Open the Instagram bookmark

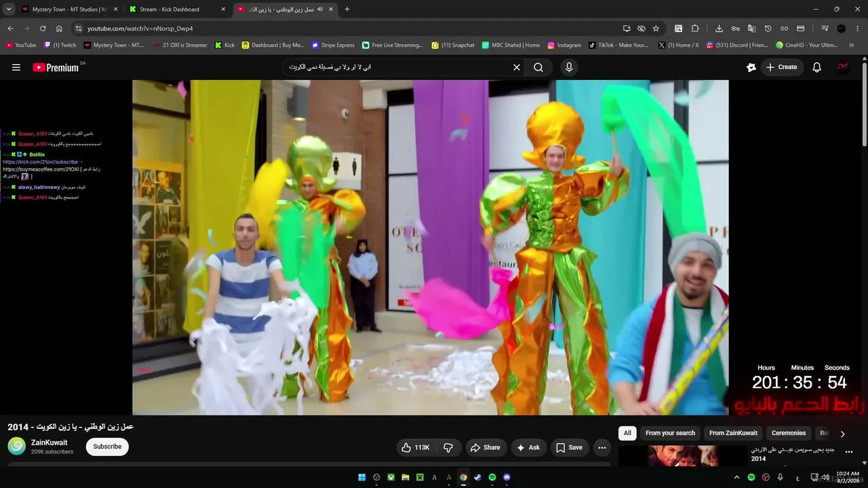pos(564,45)
